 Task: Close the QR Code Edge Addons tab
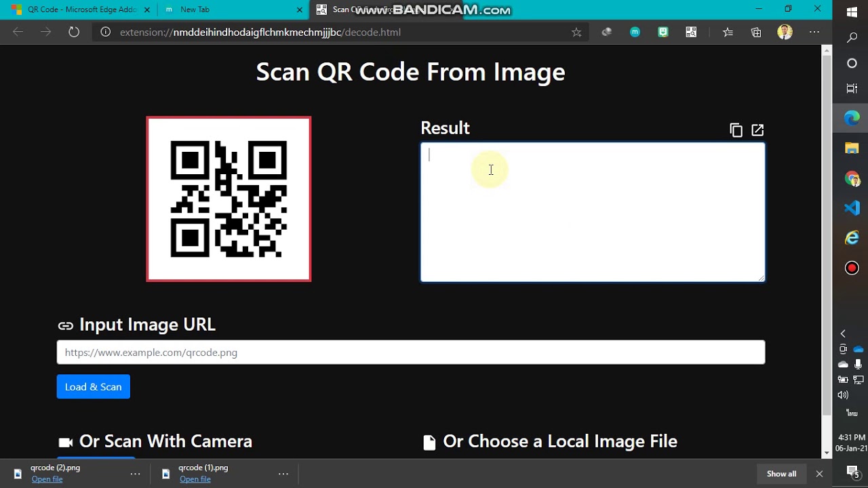[x=146, y=10]
